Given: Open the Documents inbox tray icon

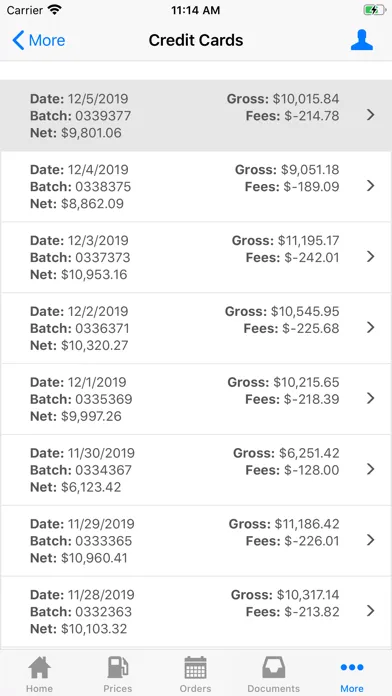Looking at the screenshot, I should [x=273, y=667].
